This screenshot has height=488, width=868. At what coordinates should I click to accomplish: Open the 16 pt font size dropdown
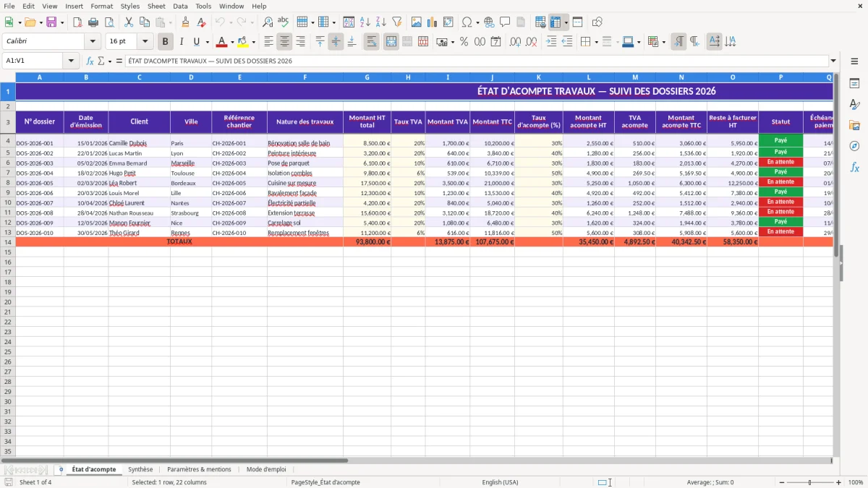tap(145, 42)
